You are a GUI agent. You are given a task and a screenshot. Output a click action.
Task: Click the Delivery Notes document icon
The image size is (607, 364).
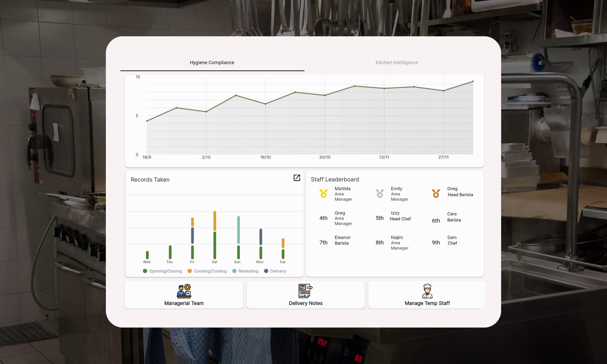point(305,291)
